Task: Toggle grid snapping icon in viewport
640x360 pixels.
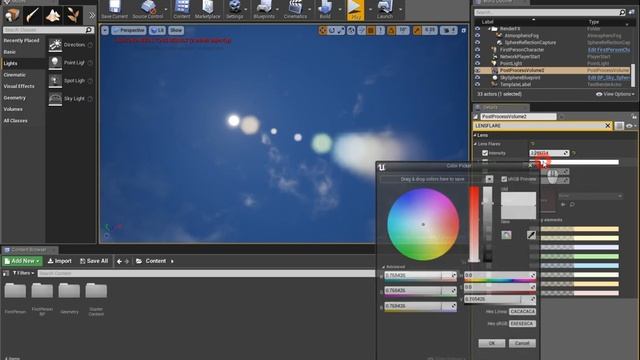Action: point(371,30)
